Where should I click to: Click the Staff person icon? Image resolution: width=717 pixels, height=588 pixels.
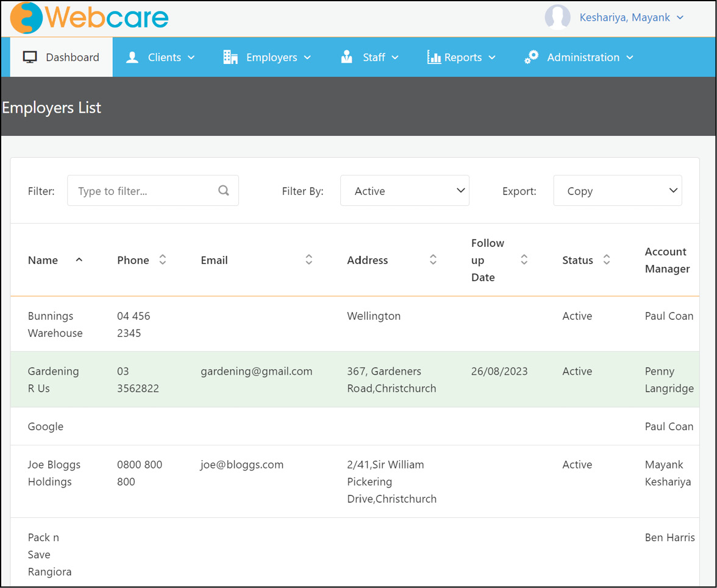tap(346, 57)
